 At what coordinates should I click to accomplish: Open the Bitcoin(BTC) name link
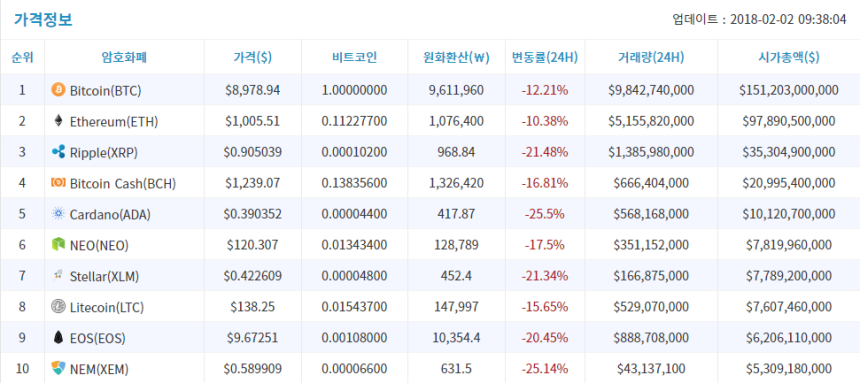(x=106, y=91)
